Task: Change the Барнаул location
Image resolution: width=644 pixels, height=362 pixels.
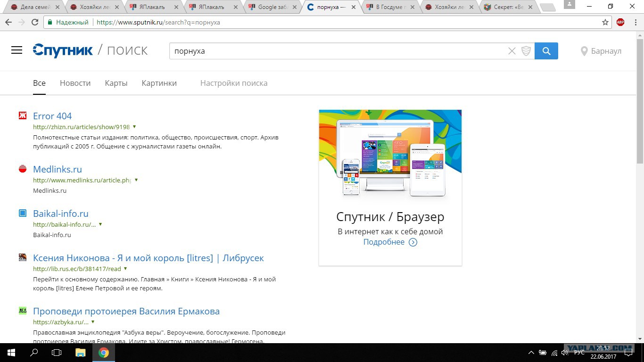Action: [x=601, y=51]
